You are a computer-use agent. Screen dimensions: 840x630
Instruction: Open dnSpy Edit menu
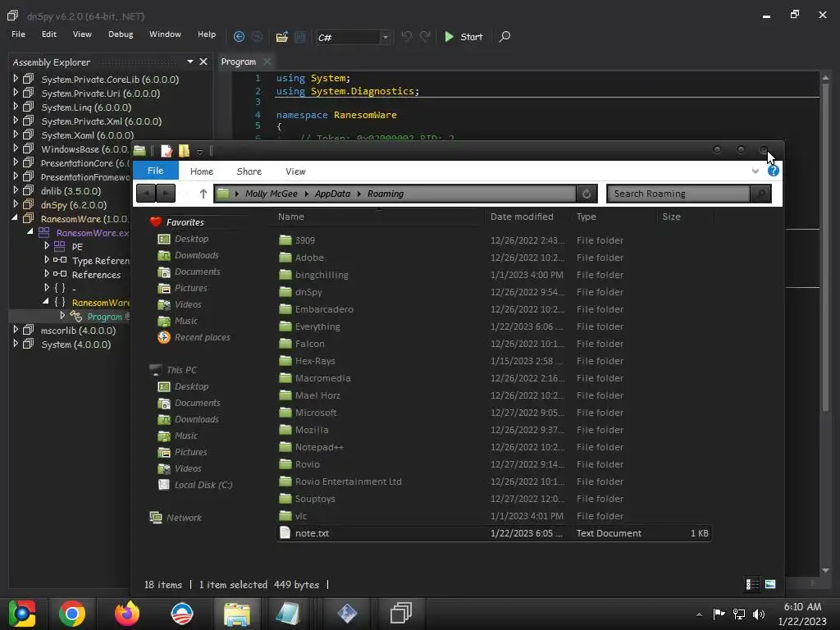48,34
